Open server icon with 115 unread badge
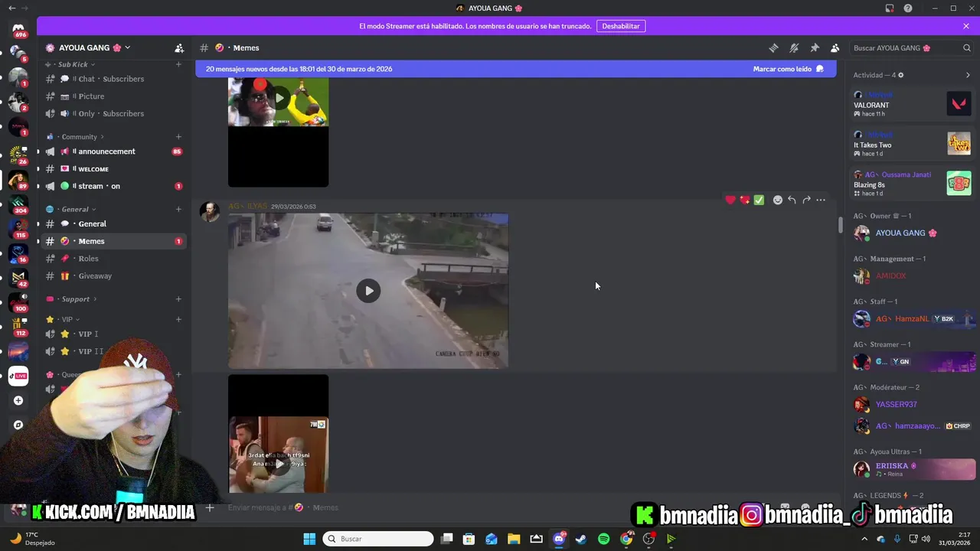This screenshot has width=980, height=551. click(x=18, y=228)
